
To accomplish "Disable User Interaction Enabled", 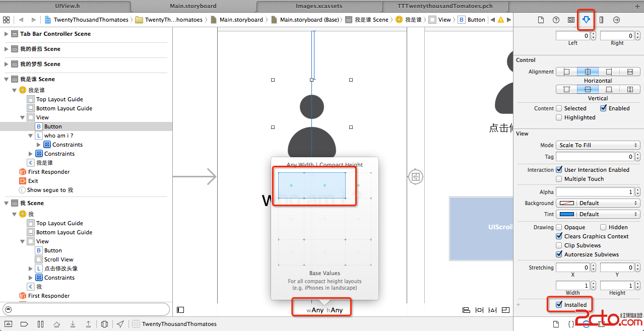I will [559, 170].
